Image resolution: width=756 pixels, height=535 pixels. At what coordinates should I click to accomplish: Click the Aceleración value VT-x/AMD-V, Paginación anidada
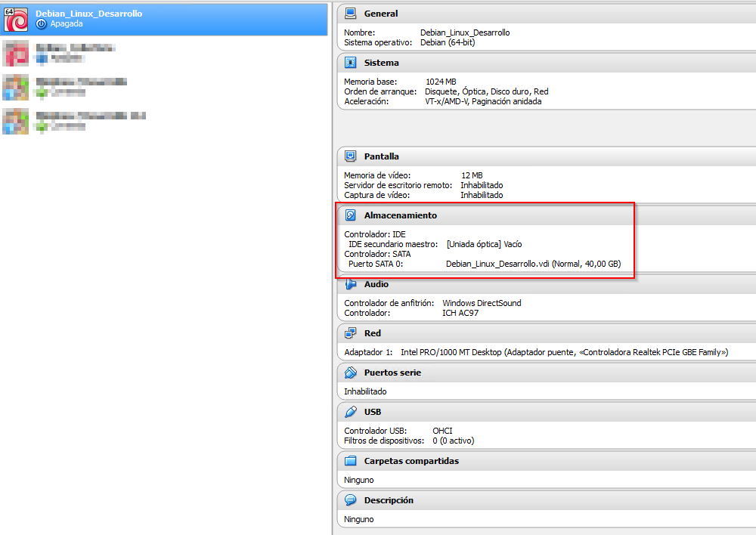pos(483,101)
